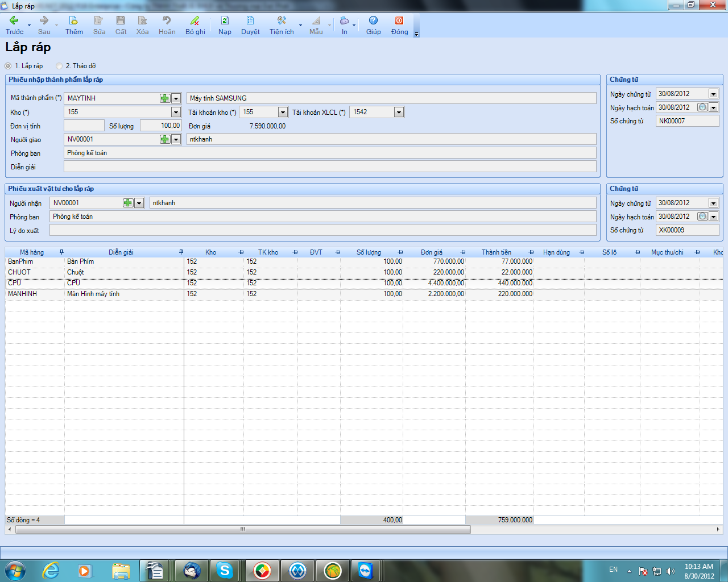
Task: Pin the Mã hàng column
Action: (61, 252)
